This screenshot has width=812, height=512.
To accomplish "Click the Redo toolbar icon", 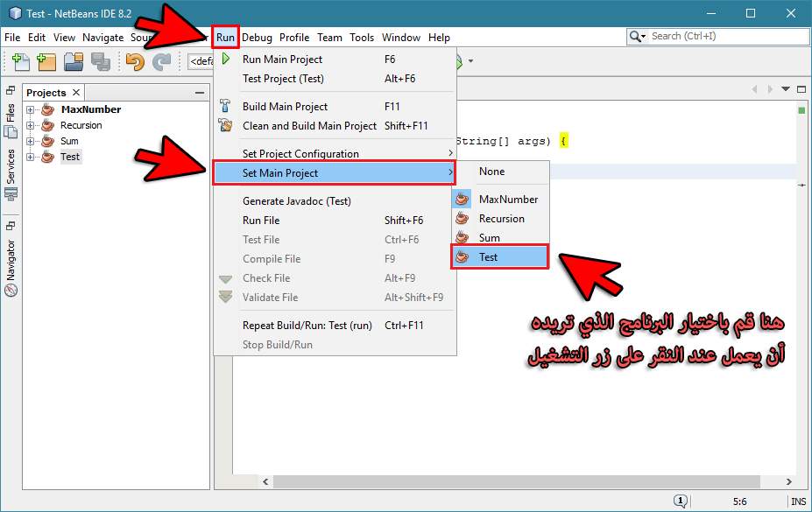I will (161, 61).
